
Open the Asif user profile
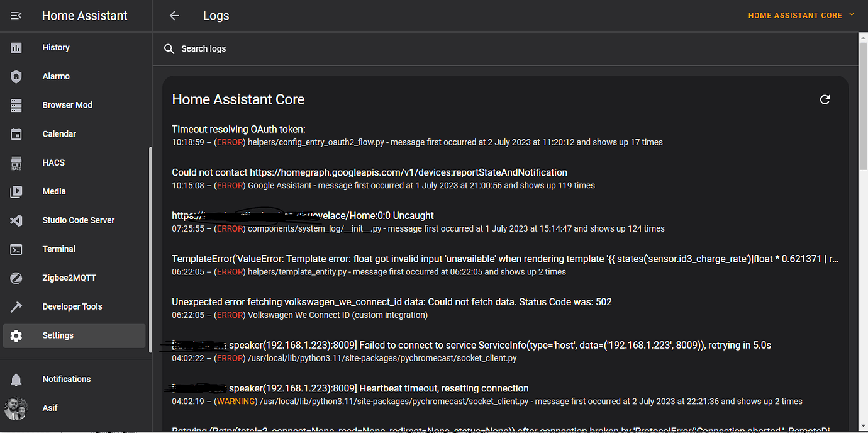50,408
